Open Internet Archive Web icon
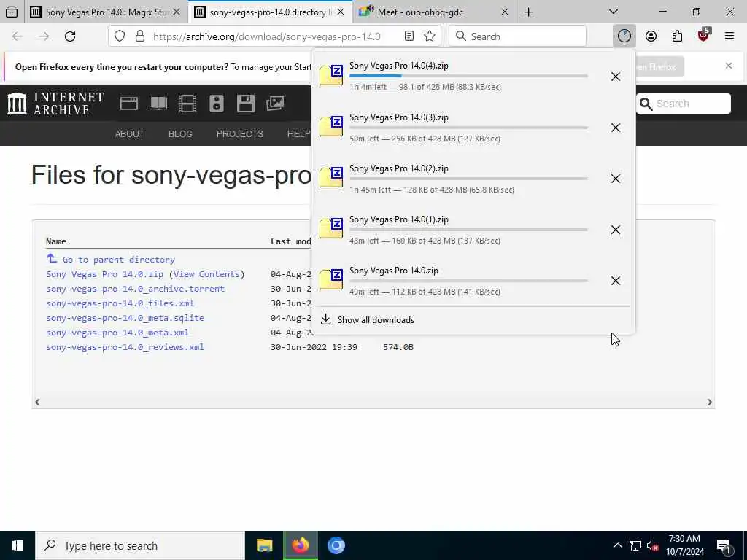This screenshot has width=747, height=560. [128, 104]
